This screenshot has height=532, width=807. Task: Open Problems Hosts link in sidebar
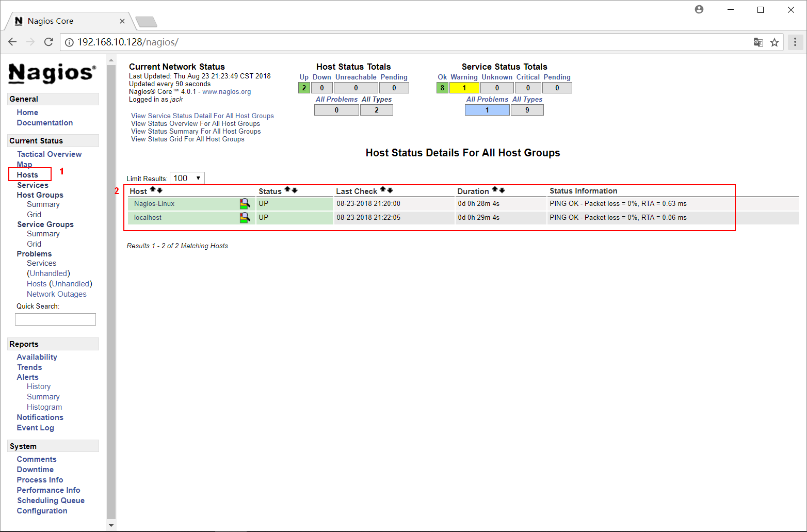[37, 284]
